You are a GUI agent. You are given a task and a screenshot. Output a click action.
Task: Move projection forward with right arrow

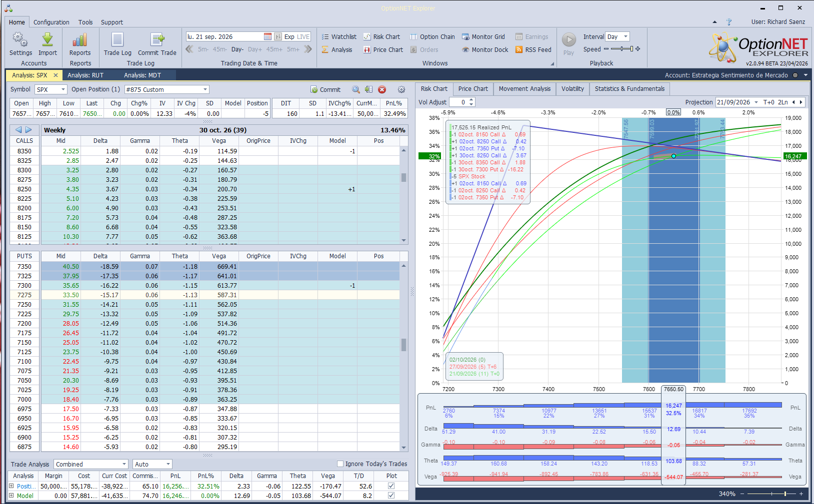coord(801,102)
